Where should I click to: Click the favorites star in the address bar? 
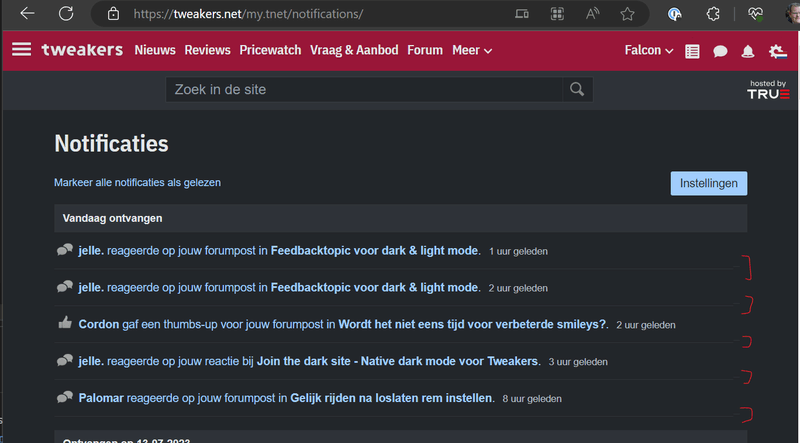pos(627,14)
